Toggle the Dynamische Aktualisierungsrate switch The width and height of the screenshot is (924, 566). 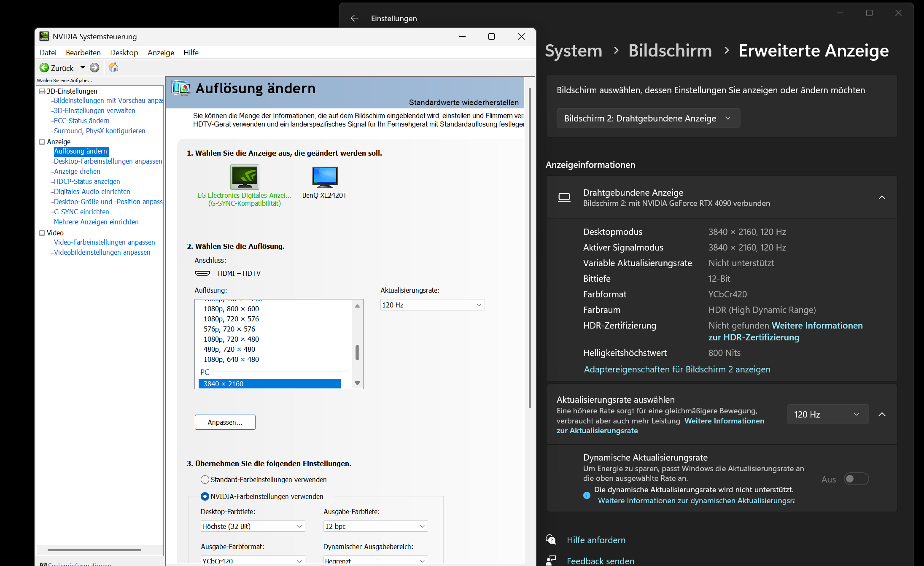click(856, 479)
